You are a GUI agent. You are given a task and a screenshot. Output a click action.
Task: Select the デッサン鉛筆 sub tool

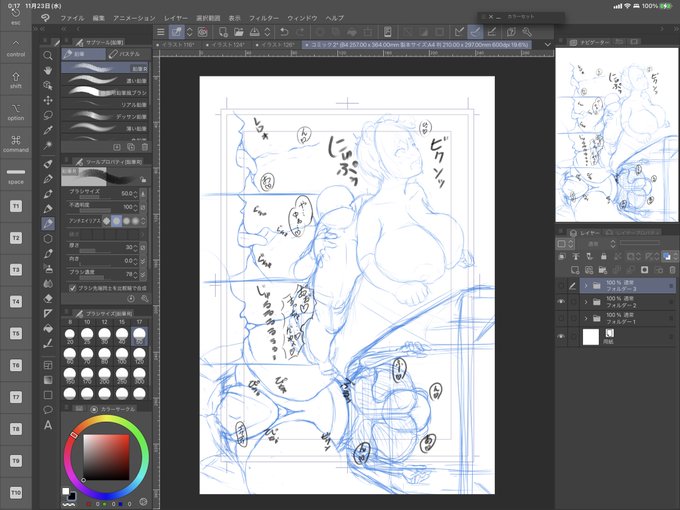tap(105, 116)
